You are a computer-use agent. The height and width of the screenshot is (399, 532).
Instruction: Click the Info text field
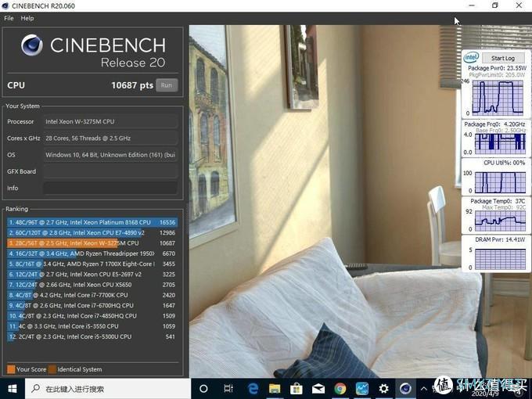pyautogui.click(x=110, y=188)
